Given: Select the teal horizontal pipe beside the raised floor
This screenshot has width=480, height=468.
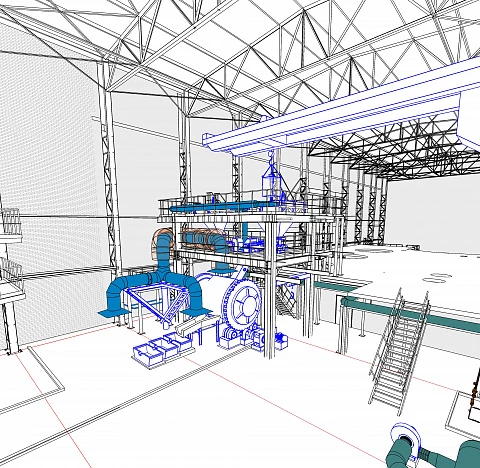Looking at the screenshot, I should [410, 313].
